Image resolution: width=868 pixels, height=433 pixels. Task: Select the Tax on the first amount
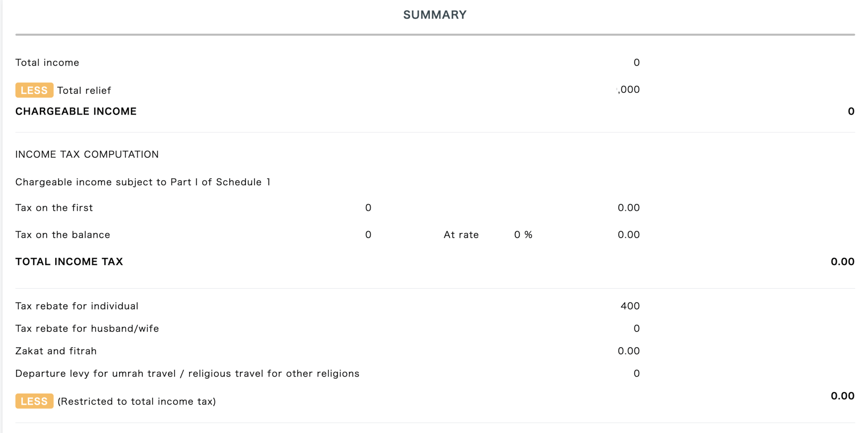click(629, 208)
